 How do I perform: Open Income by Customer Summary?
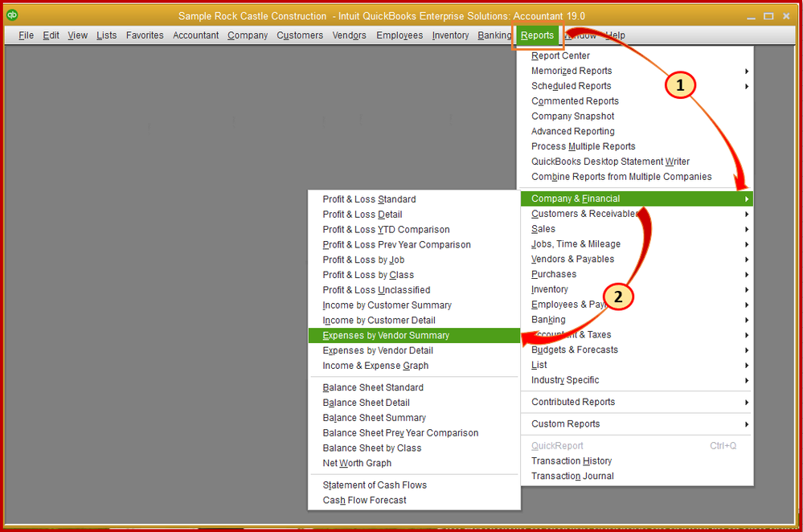click(x=414, y=305)
